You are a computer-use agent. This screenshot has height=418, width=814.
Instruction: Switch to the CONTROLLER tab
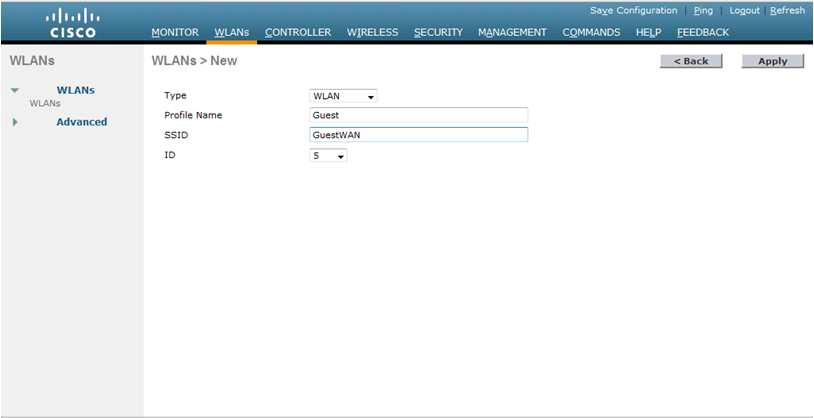[x=297, y=32]
